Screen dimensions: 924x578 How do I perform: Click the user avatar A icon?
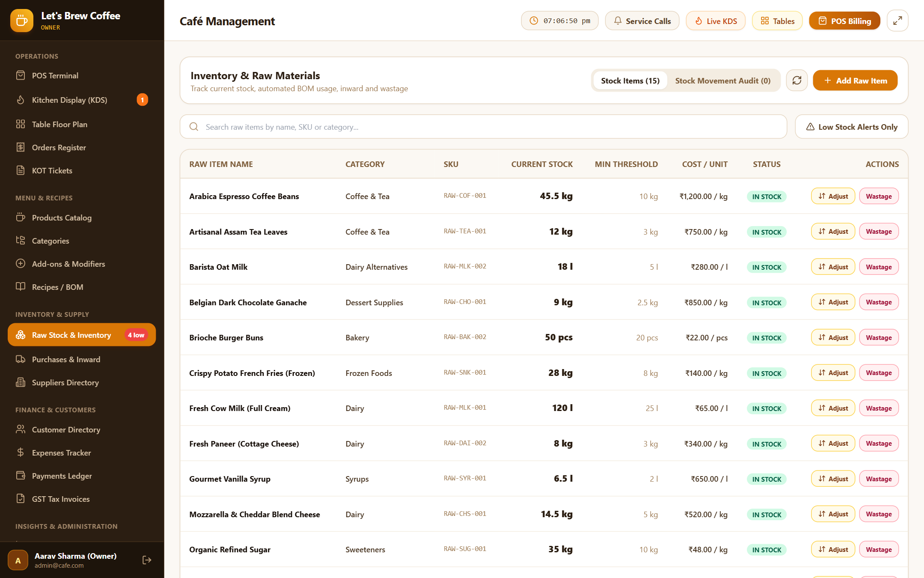point(18,560)
